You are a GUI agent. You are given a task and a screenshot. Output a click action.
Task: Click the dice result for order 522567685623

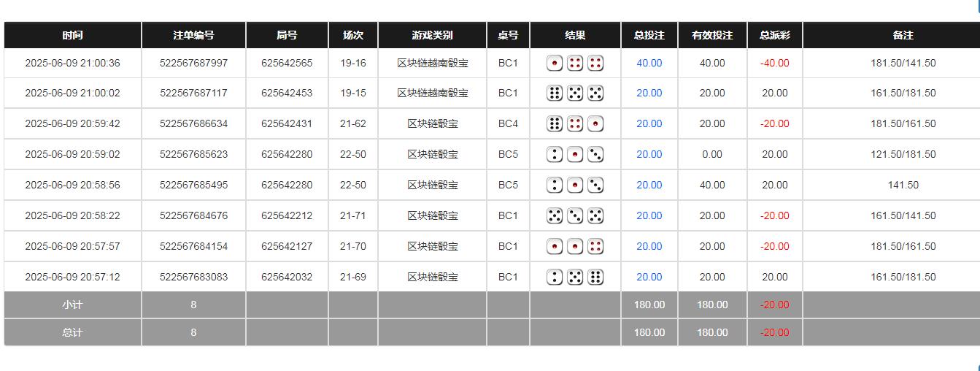[575, 155]
